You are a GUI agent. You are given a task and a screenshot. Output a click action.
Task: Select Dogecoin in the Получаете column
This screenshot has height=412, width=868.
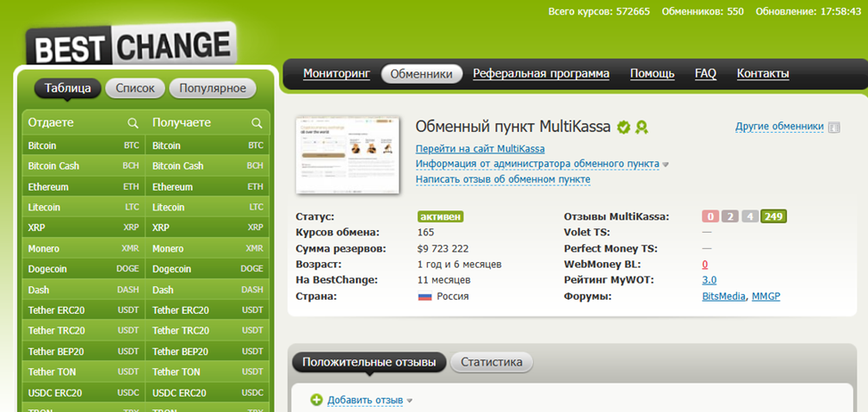coord(208,269)
